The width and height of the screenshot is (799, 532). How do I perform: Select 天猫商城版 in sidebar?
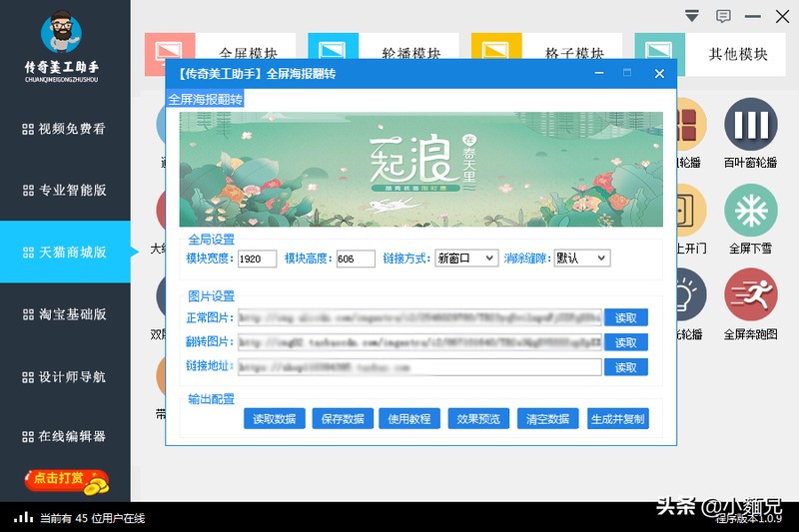[x=65, y=252]
